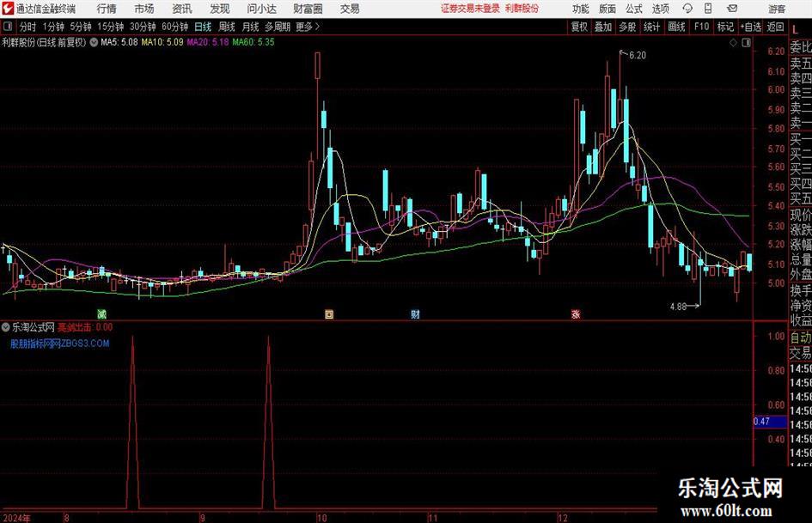
Task: Click the 标记 mark toolbar button
Action: (725, 27)
